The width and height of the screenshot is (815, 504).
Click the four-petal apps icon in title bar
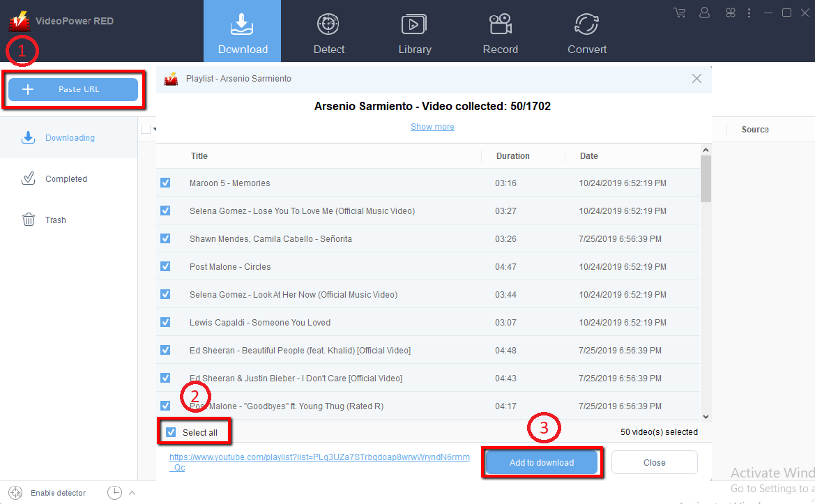click(x=730, y=13)
